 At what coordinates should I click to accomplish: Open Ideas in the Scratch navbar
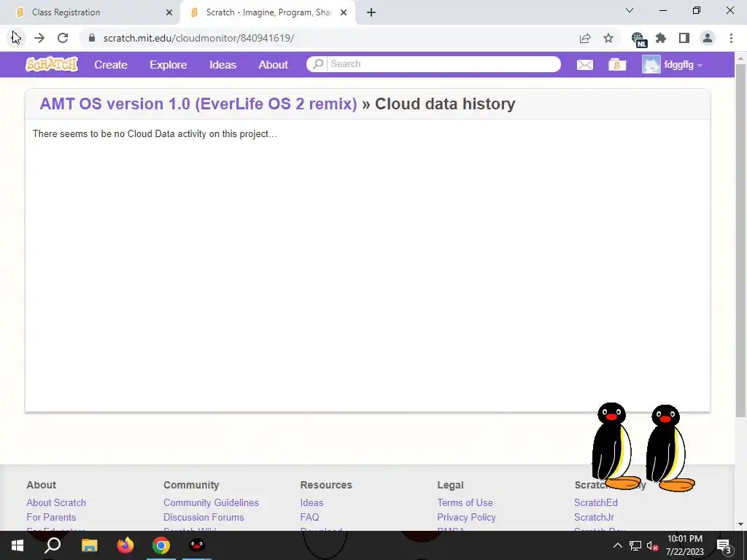[222, 65]
